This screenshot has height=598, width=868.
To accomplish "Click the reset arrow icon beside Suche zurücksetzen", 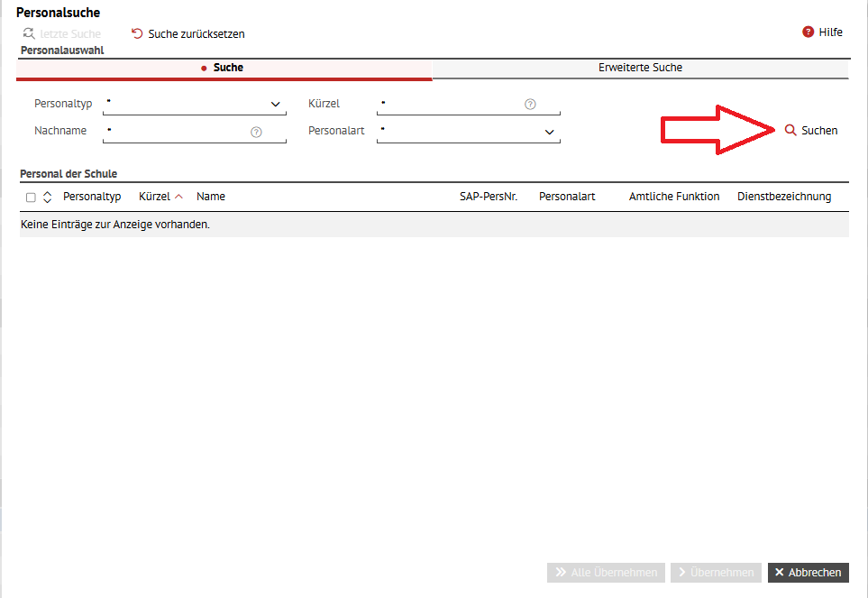I will [x=137, y=33].
